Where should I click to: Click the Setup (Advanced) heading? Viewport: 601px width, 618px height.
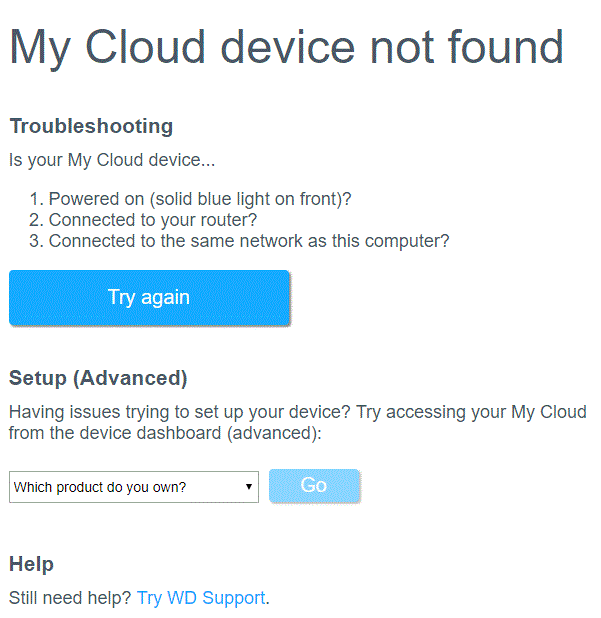[x=98, y=378]
